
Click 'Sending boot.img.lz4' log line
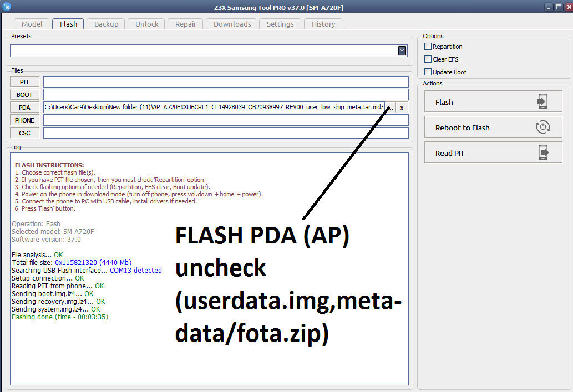tap(52, 293)
